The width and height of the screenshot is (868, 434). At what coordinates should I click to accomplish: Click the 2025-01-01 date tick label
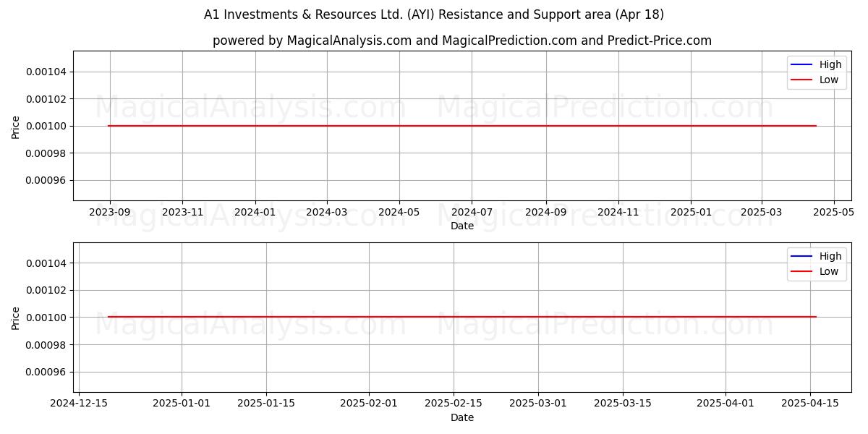tap(182, 404)
